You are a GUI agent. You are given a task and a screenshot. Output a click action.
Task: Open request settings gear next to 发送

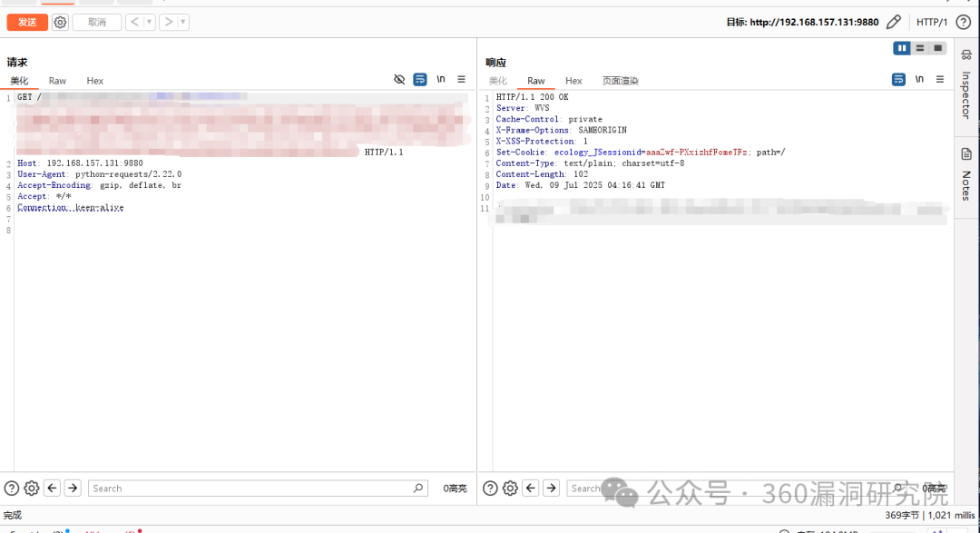point(60,22)
